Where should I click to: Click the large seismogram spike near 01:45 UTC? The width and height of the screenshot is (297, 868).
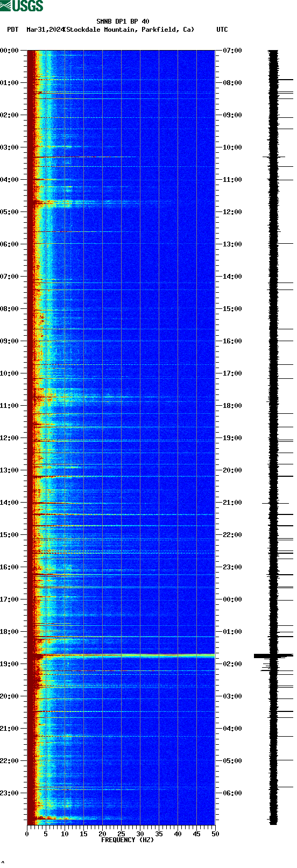tap(273, 655)
